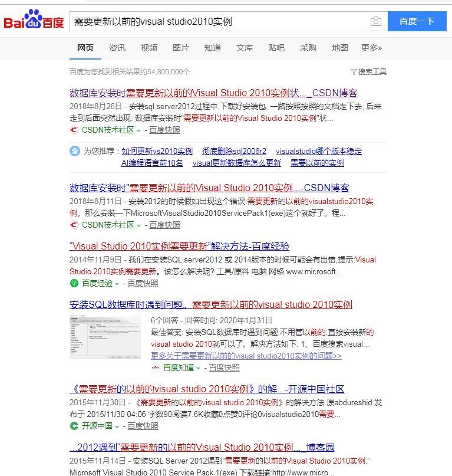The image size is (452, 476).
Task: Click the paw icon beside 为您推荐
Action: click(x=75, y=151)
